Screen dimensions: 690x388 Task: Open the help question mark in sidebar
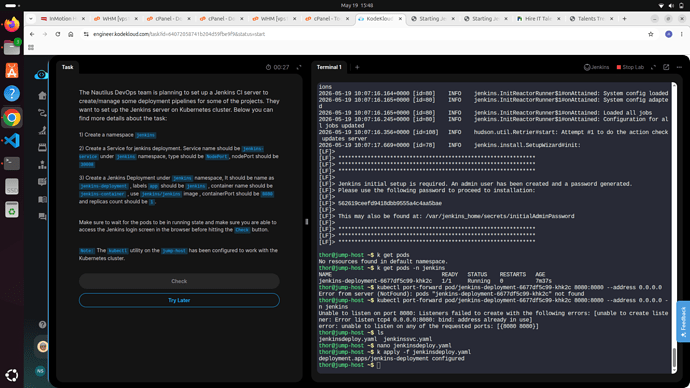(x=42, y=325)
